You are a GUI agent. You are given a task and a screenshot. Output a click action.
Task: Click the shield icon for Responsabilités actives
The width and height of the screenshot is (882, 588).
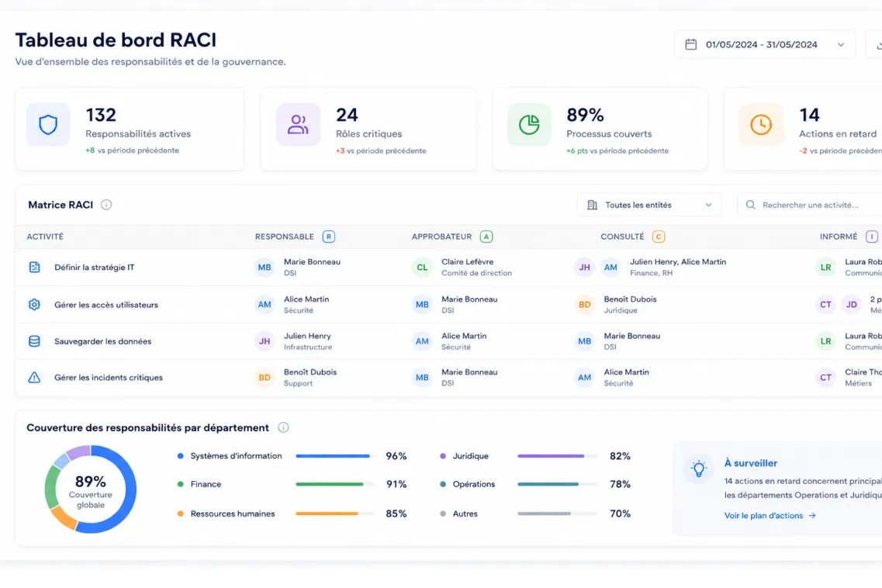(x=48, y=124)
